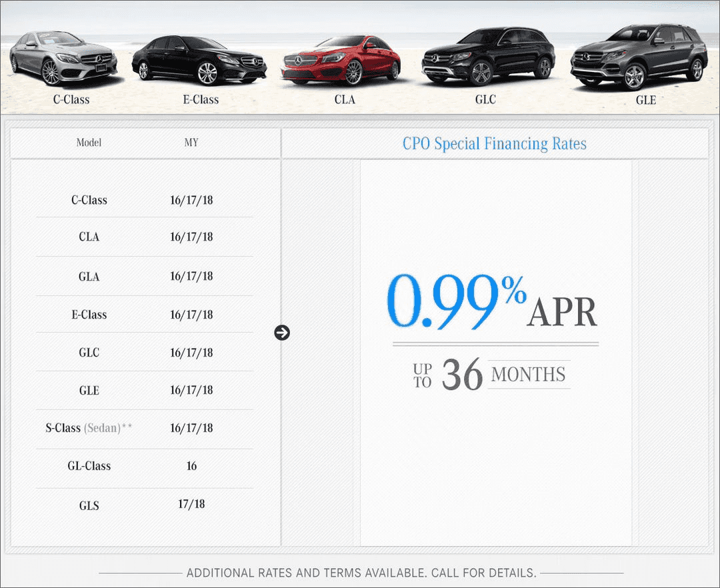
Task: Select the black E-Class car image
Action: pyautogui.click(x=199, y=60)
